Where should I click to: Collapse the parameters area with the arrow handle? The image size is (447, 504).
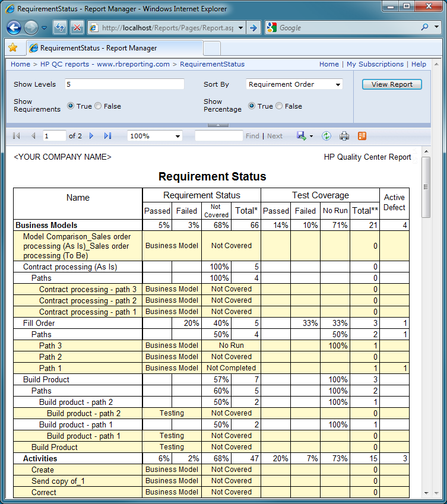[x=218, y=125]
